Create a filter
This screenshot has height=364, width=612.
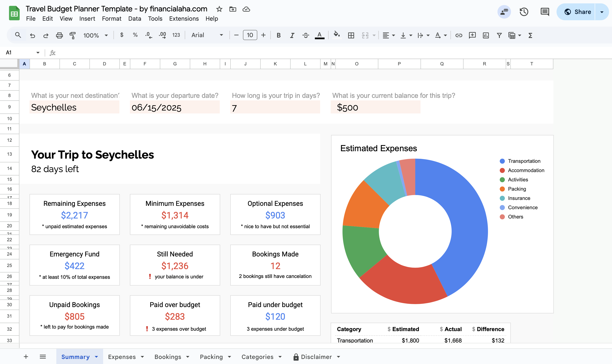(x=499, y=35)
